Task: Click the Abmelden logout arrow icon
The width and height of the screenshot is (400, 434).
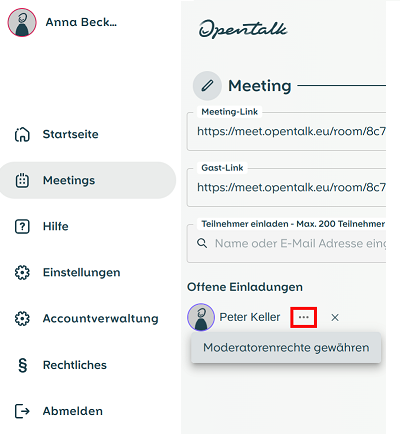Action: [x=22, y=411]
